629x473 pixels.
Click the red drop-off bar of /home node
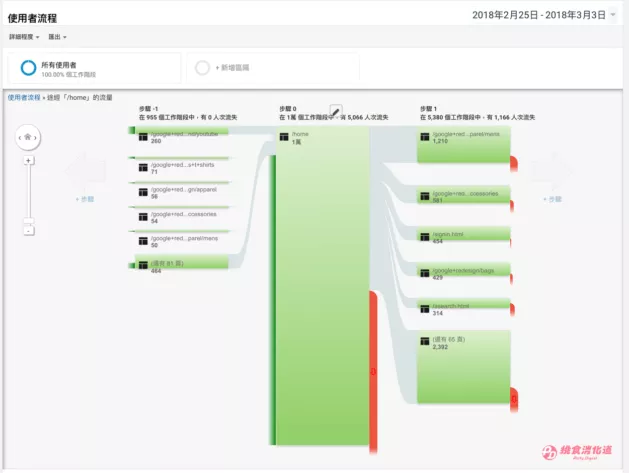click(373, 371)
